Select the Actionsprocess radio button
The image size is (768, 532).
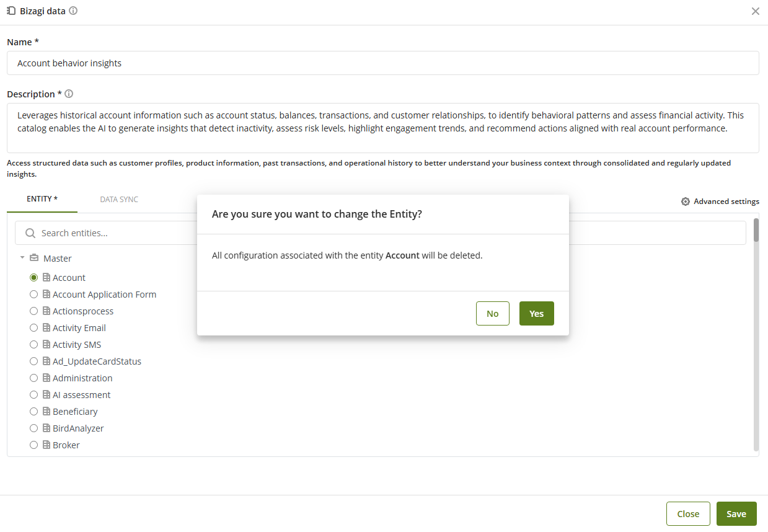click(x=33, y=311)
